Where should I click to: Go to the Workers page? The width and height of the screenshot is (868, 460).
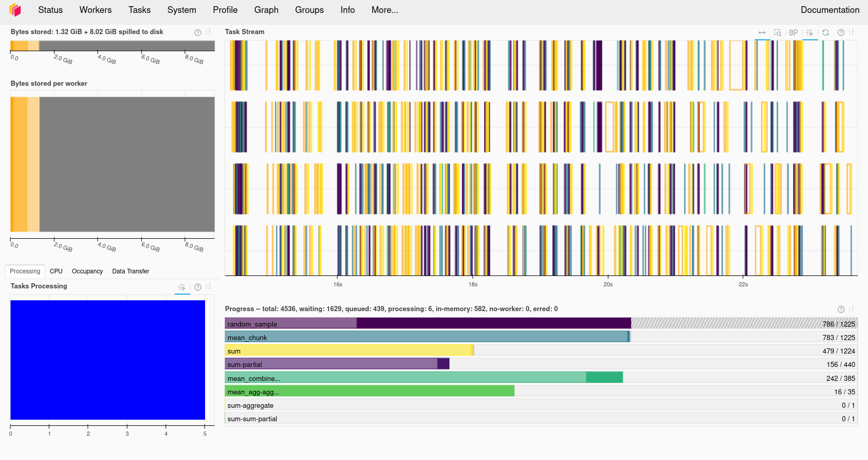point(96,10)
